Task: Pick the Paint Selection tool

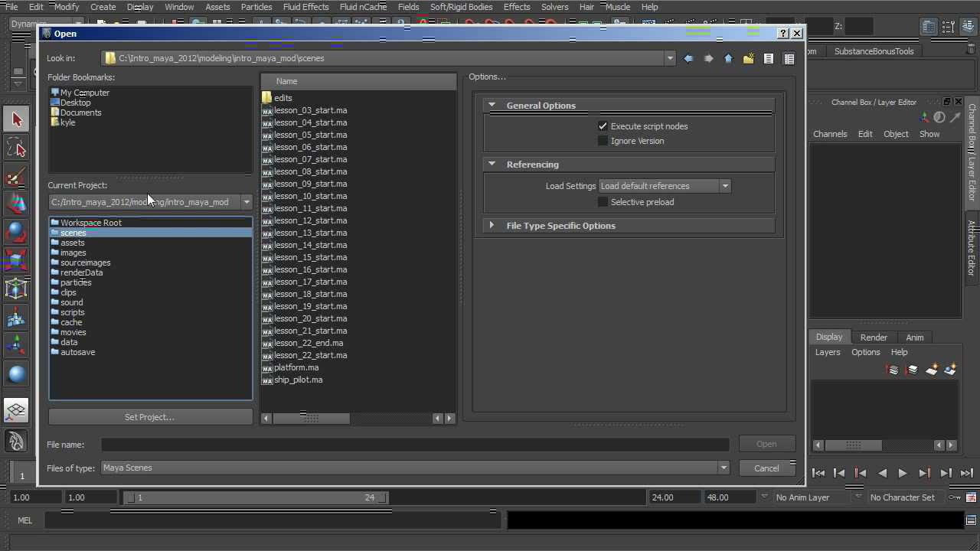Action: [x=16, y=176]
